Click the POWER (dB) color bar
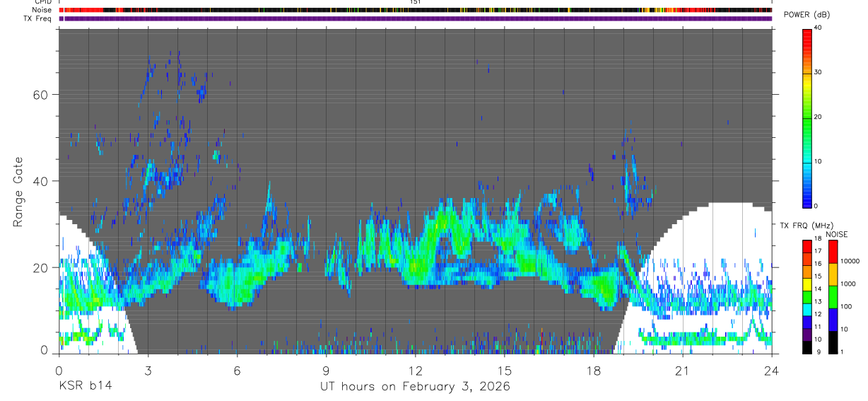Image resolution: width=868 pixels, height=401 pixels. (x=807, y=117)
